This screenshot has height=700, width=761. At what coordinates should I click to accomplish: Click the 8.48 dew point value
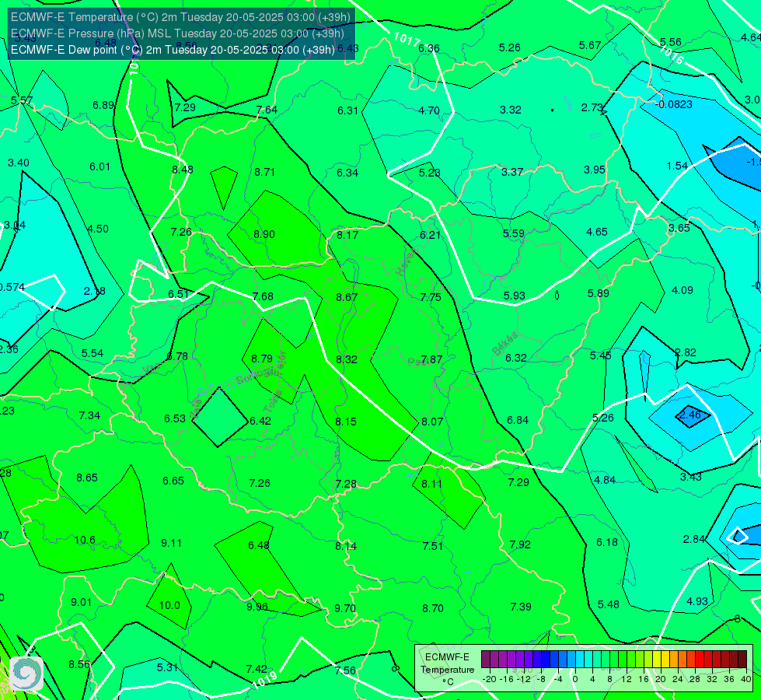click(183, 170)
